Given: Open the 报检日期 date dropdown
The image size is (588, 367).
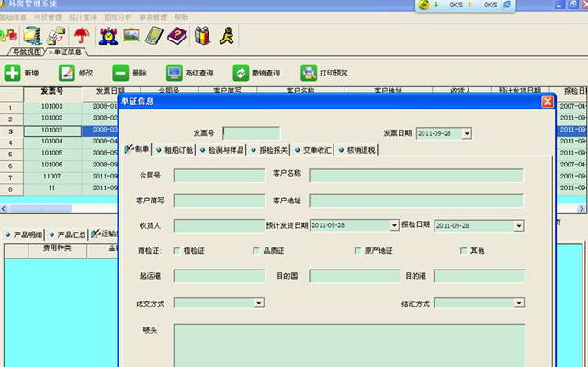Looking at the screenshot, I should coord(519,225).
